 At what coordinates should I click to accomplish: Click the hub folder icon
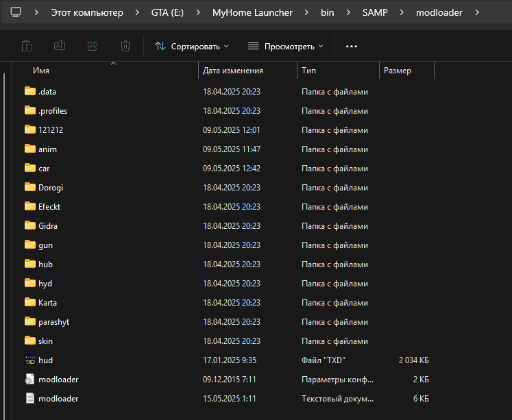click(x=30, y=264)
